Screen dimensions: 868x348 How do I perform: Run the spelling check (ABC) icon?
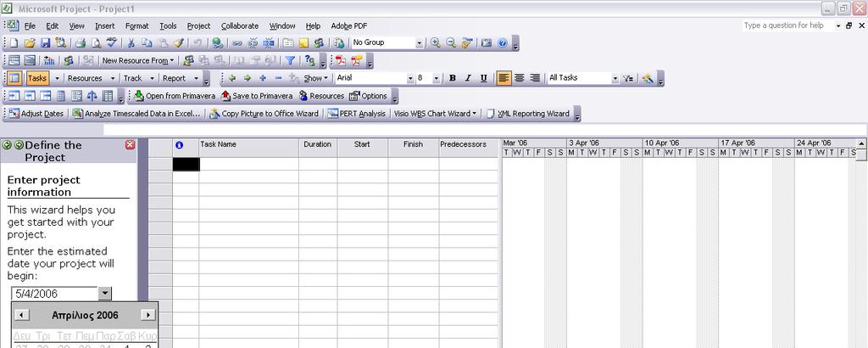coord(112,42)
